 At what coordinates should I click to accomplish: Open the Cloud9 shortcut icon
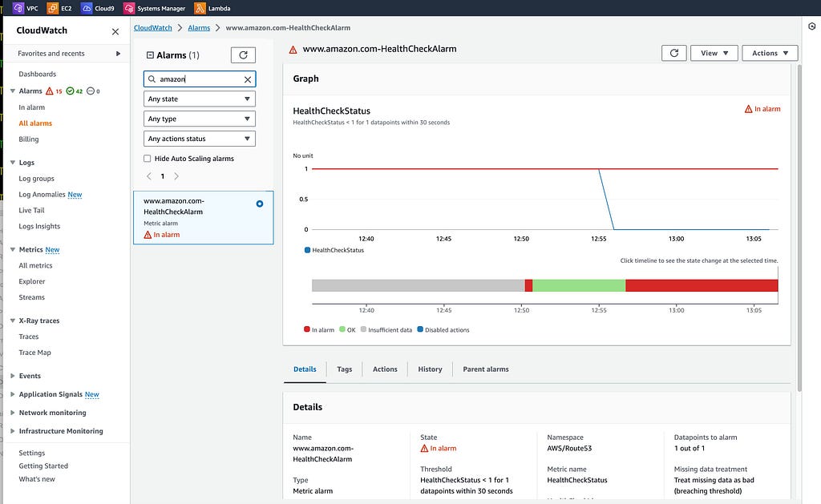87,8
